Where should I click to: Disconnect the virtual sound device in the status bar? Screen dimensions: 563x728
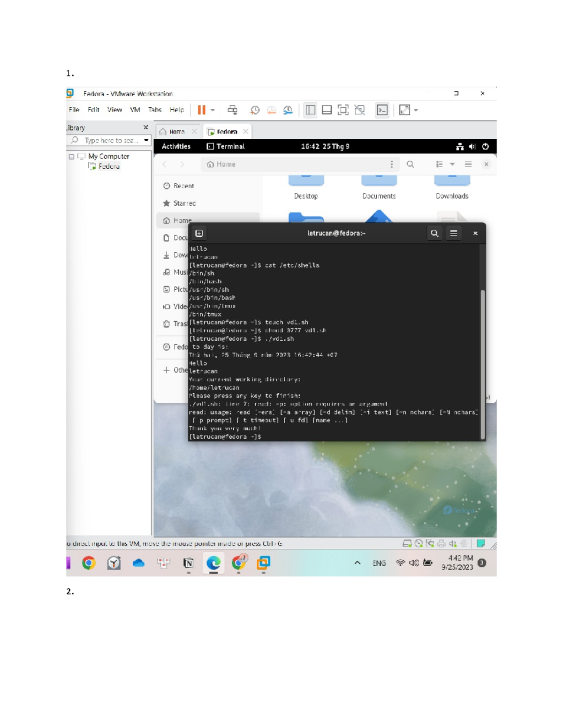(x=452, y=543)
